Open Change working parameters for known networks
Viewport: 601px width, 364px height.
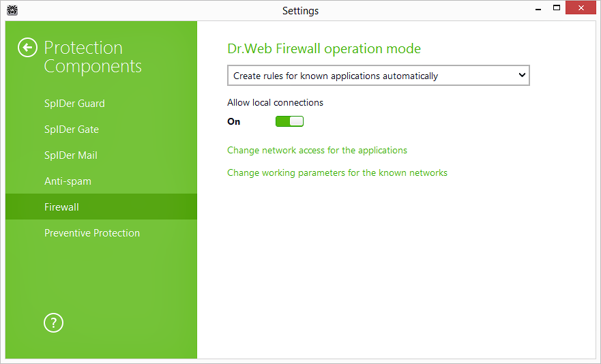pyautogui.click(x=337, y=172)
